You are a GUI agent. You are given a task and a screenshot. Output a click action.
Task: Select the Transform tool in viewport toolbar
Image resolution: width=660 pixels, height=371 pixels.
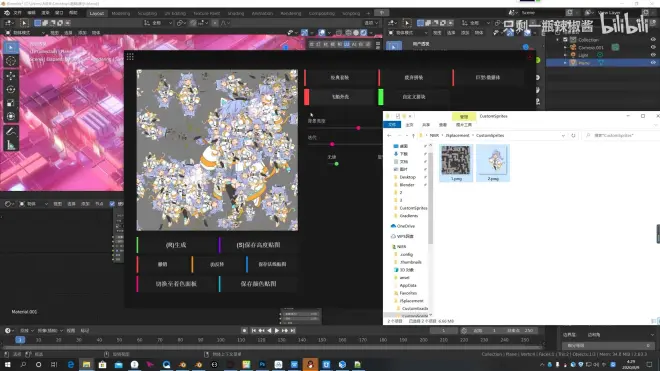pos(11,117)
